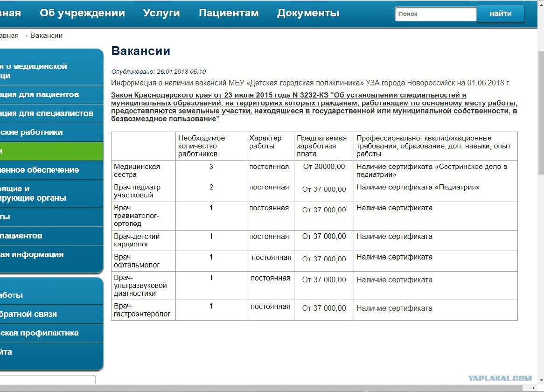Open the Услуги menu item
The height and width of the screenshot is (392, 544).
(x=161, y=13)
